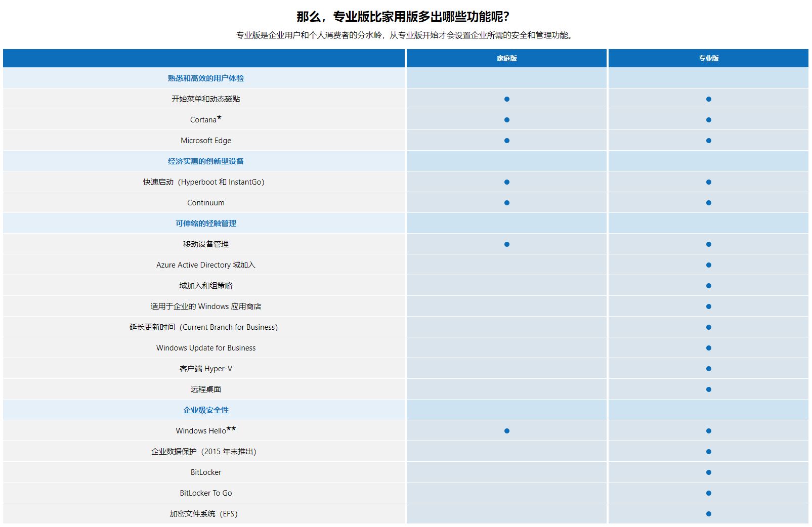Viewport: 812px width, 527px height.
Task: Click the Home edition dot for Cortana
Action: [506, 120]
